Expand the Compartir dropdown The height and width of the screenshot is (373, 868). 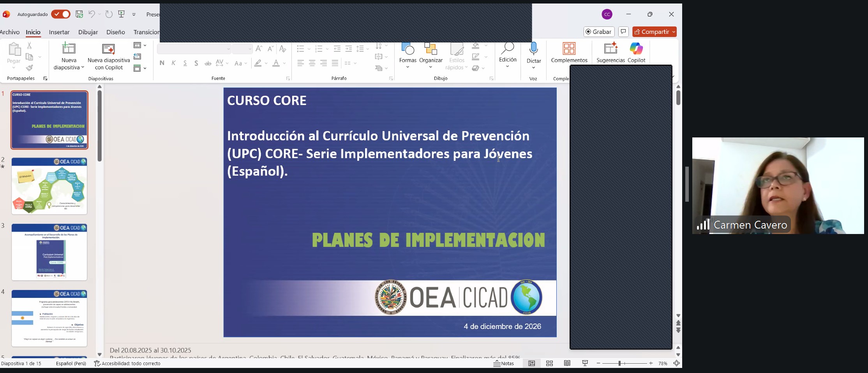(674, 32)
